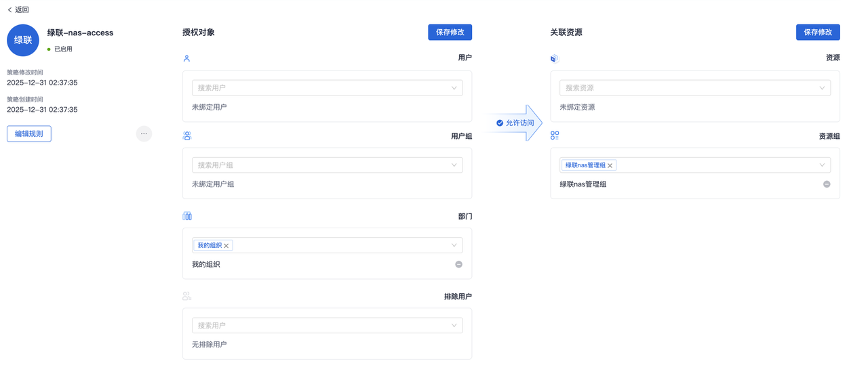
Task: Click the 排除用户 section icon
Action: click(x=187, y=296)
